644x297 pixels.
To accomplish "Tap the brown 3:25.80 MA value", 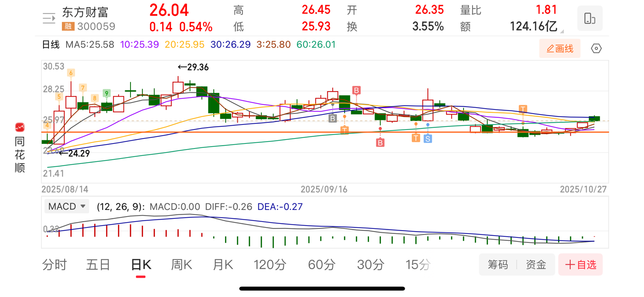I will click(x=273, y=44).
